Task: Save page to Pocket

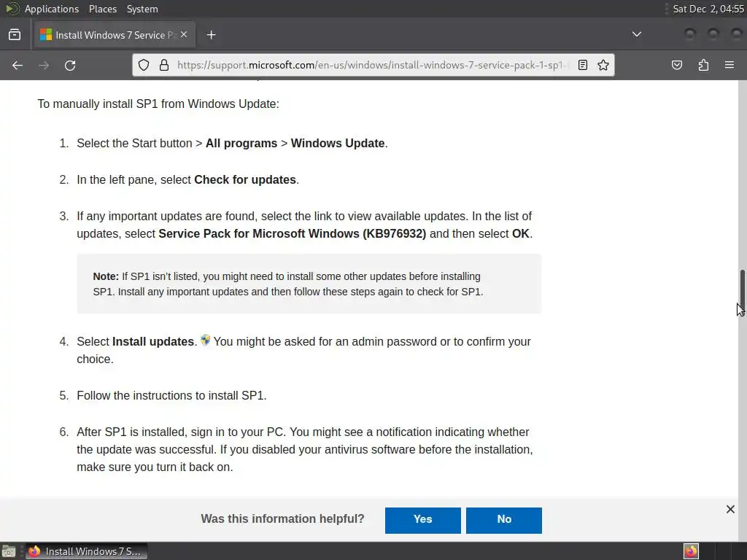Action: tap(677, 65)
